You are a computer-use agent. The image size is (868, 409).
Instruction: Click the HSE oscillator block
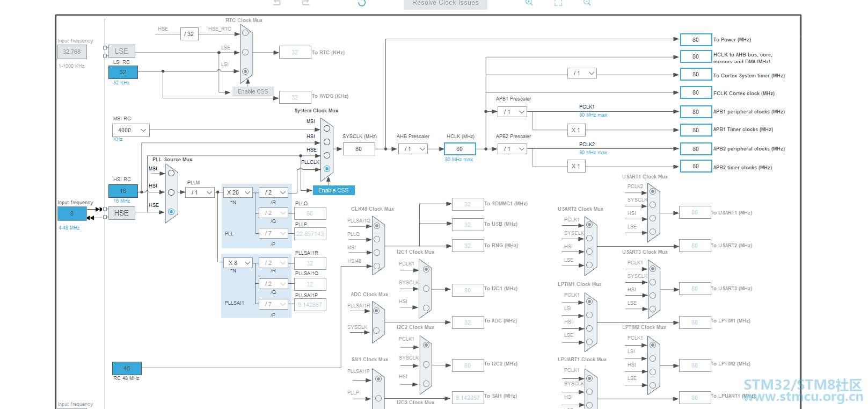tap(121, 213)
